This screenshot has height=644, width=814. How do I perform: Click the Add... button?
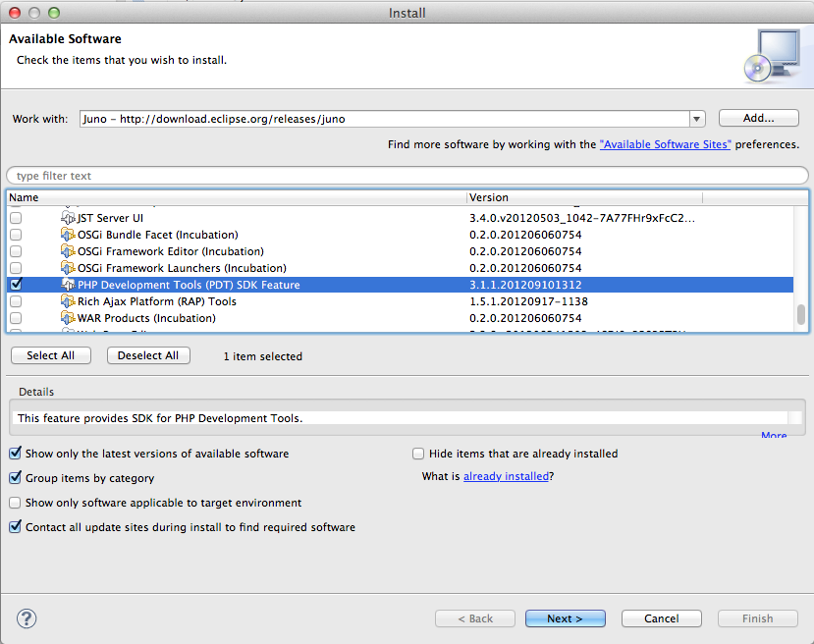point(758,118)
